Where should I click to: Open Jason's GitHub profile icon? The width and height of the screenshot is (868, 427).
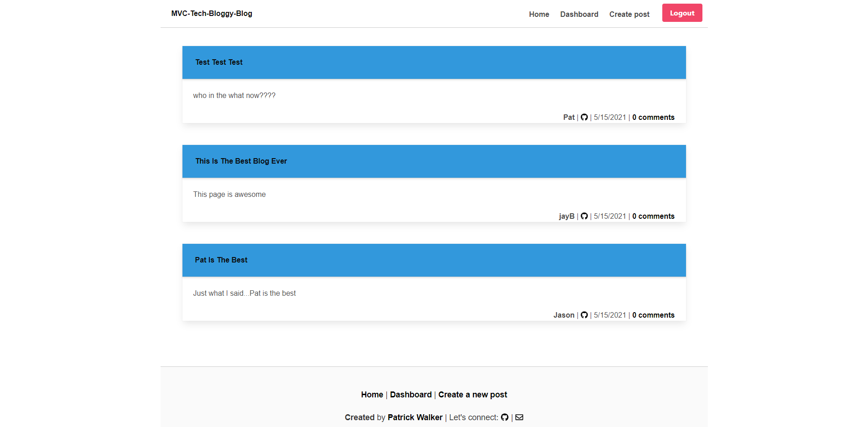[x=584, y=315]
